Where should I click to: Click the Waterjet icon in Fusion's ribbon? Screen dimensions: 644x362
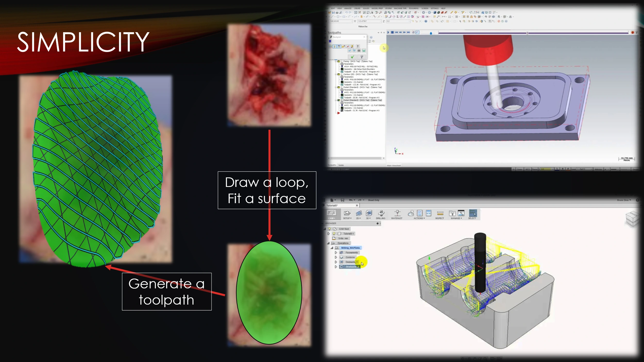[397, 214]
